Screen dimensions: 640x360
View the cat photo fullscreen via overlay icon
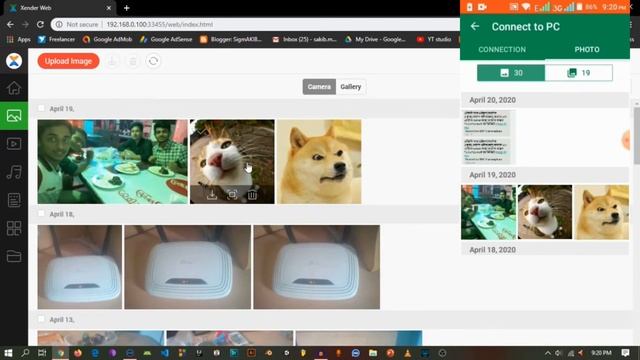pyautogui.click(x=232, y=195)
